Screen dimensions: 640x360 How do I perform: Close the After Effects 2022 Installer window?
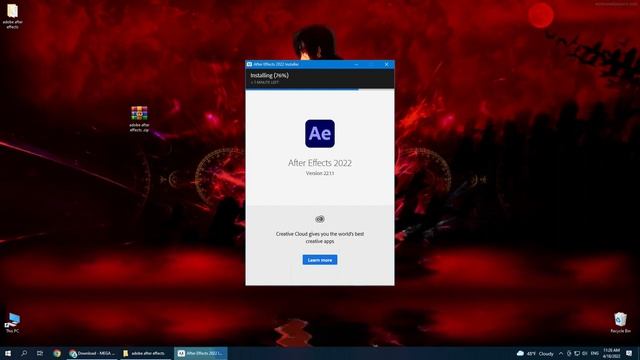[x=387, y=64]
